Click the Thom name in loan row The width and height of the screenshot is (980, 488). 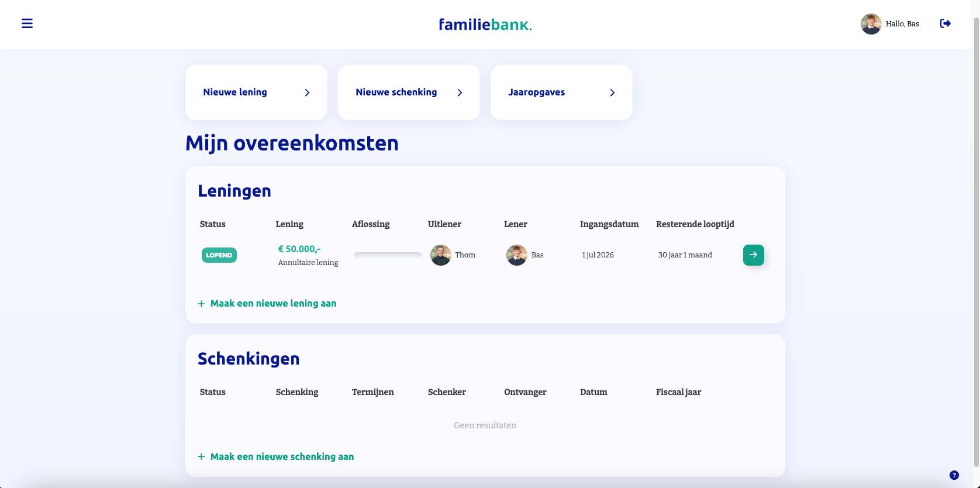pyautogui.click(x=465, y=255)
